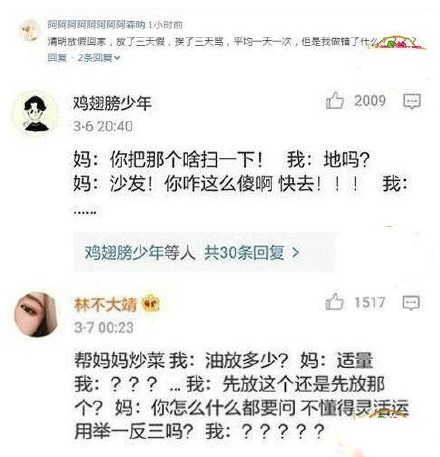Image resolution: width=440 pixels, height=457 pixels.
Task: Select the comment text starting 妈：你把那个啥扫一下
Action: [240, 183]
